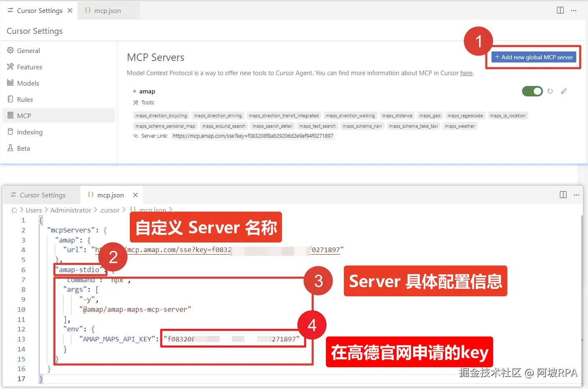Click the maps_schema_take_taxi tool tag
The height and width of the screenshot is (389, 588).
tap(414, 126)
